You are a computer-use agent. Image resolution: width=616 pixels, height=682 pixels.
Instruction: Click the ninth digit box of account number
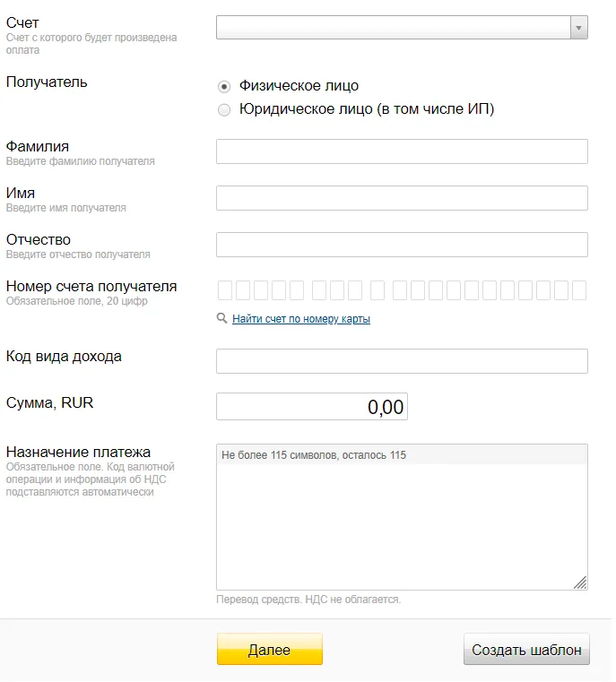377,290
